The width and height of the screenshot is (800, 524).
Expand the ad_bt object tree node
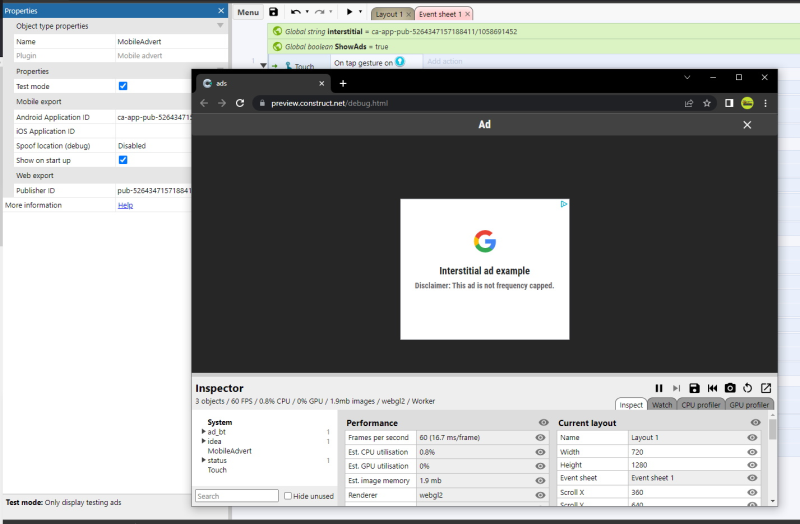204,432
